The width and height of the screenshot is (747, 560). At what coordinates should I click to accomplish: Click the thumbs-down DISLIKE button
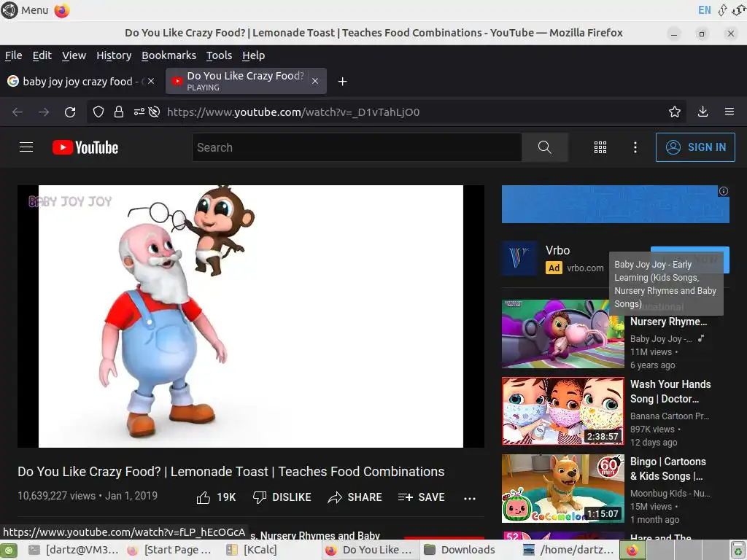(x=282, y=497)
